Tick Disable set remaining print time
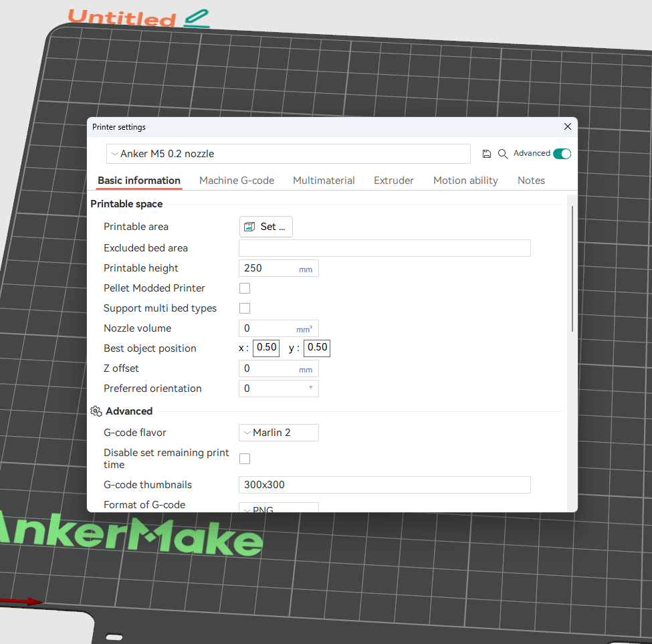652x644 pixels. [x=245, y=459]
